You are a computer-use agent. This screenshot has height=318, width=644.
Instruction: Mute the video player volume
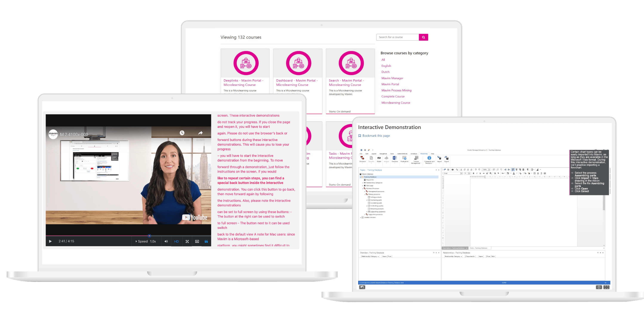(x=166, y=241)
